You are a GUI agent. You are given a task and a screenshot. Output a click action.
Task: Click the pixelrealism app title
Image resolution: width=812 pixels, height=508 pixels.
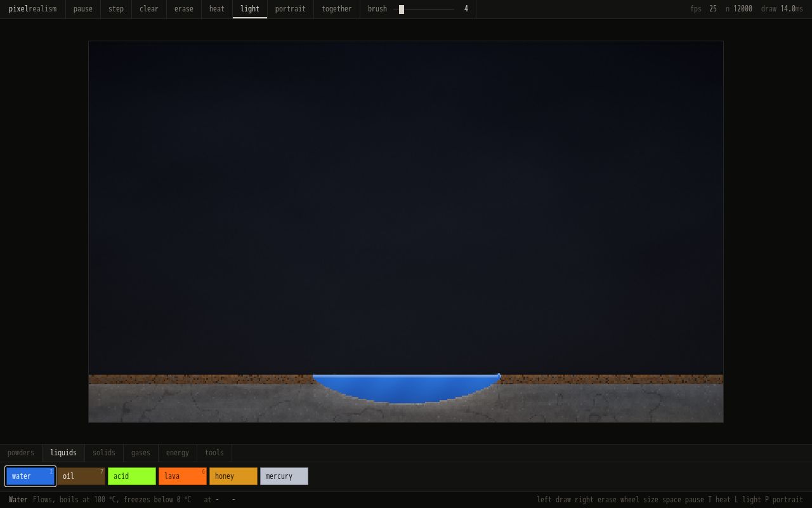32,9
